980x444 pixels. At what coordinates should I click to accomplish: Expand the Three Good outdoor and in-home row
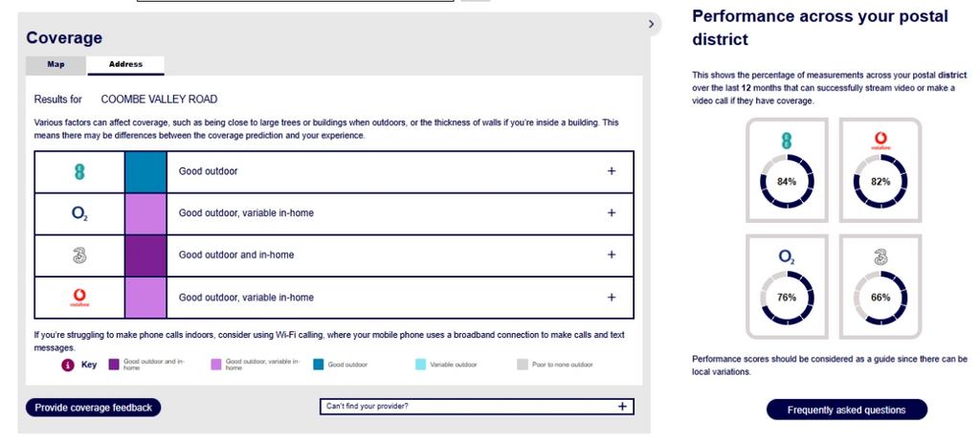612,255
